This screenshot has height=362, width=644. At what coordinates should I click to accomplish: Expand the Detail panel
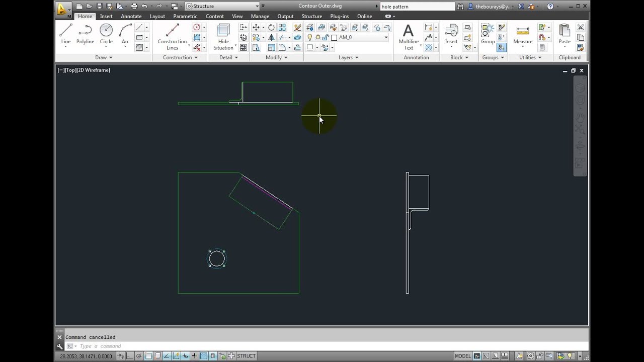tap(228, 57)
